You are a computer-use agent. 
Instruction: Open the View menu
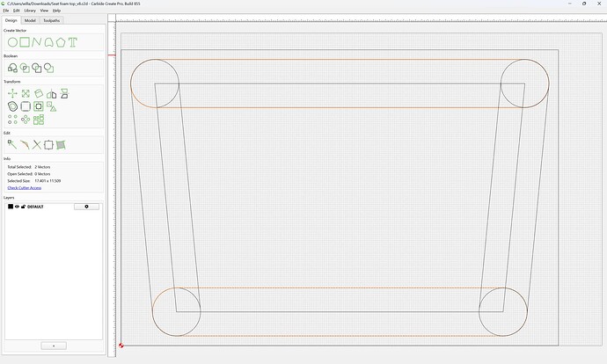pyautogui.click(x=44, y=11)
